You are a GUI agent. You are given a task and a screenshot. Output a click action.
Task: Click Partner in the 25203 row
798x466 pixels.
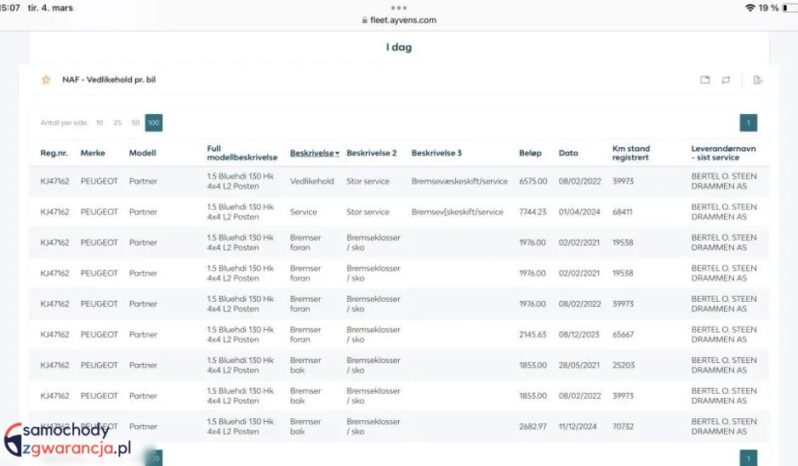coord(143,365)
